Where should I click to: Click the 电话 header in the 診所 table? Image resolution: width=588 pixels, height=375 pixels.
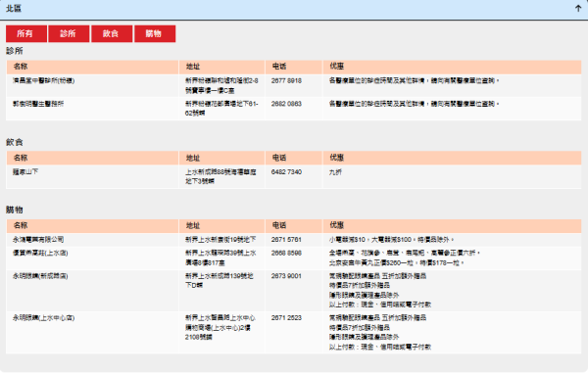[279, 67]
